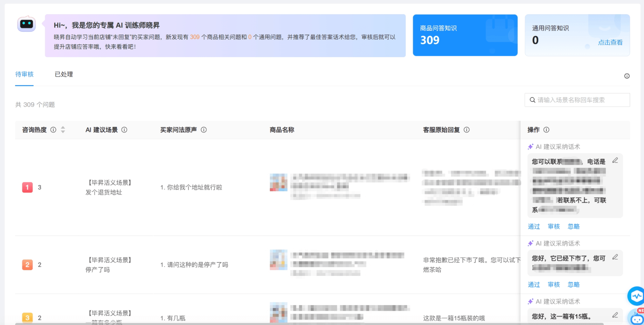Sort by 咨询热度 using the sort arrows
The height and width of the screenshot is (325, 644).
[63, 130]
